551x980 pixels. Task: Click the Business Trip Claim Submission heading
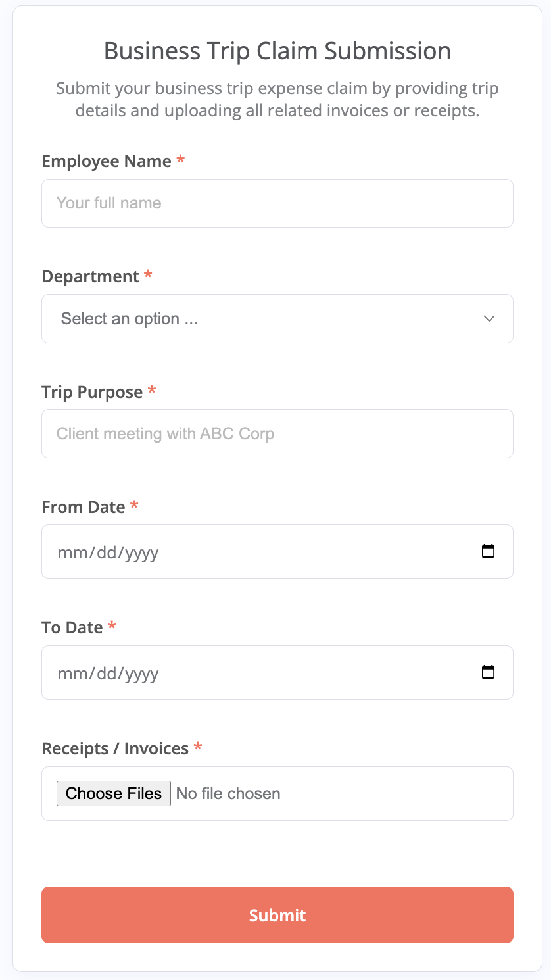(x=277, y=51)
